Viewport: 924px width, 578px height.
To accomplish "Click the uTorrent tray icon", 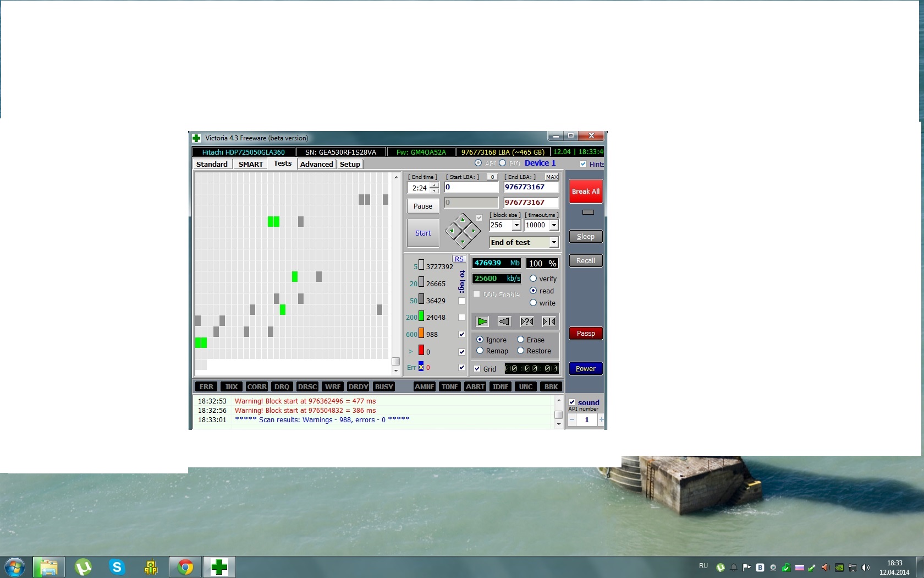I will click(721, 568).
